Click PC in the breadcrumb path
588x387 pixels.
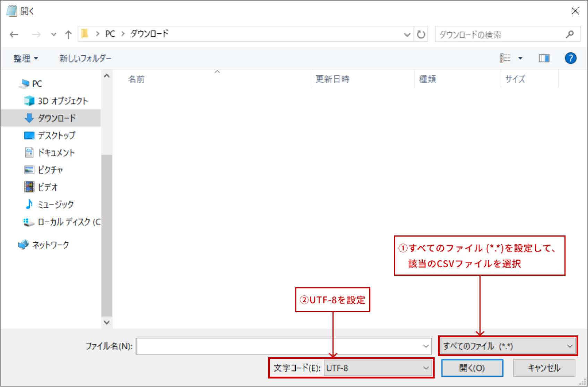(110, 34)
